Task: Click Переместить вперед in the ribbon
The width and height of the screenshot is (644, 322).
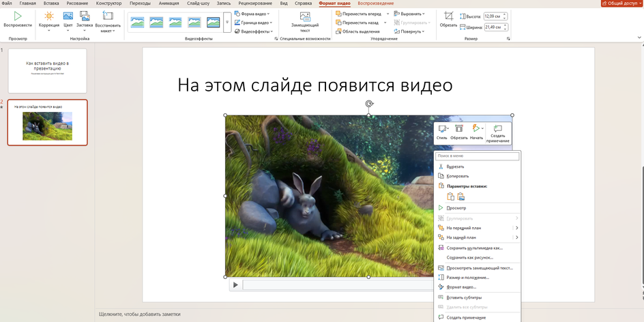Action: point(359,14)
